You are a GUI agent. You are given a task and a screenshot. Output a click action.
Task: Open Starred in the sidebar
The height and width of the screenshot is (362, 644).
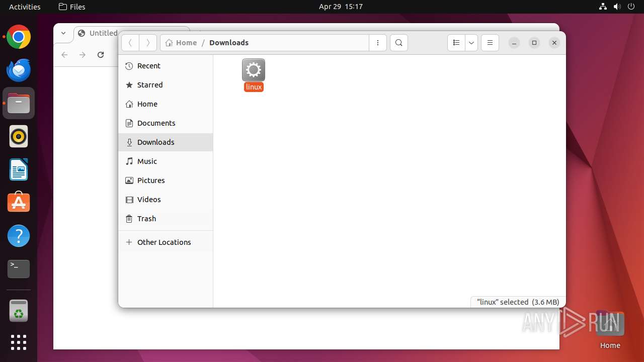pyautogui.click(x=166, y=85)
